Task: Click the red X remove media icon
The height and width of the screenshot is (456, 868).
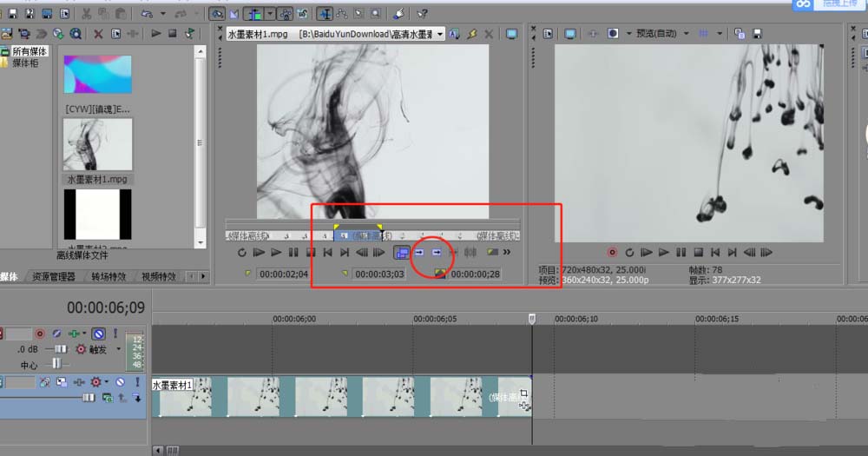Action: (98, 34)
